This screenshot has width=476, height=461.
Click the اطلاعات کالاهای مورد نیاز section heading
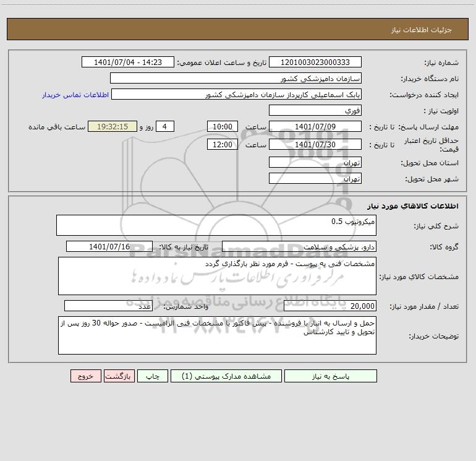pyautogui.click(x=413, y=206)
